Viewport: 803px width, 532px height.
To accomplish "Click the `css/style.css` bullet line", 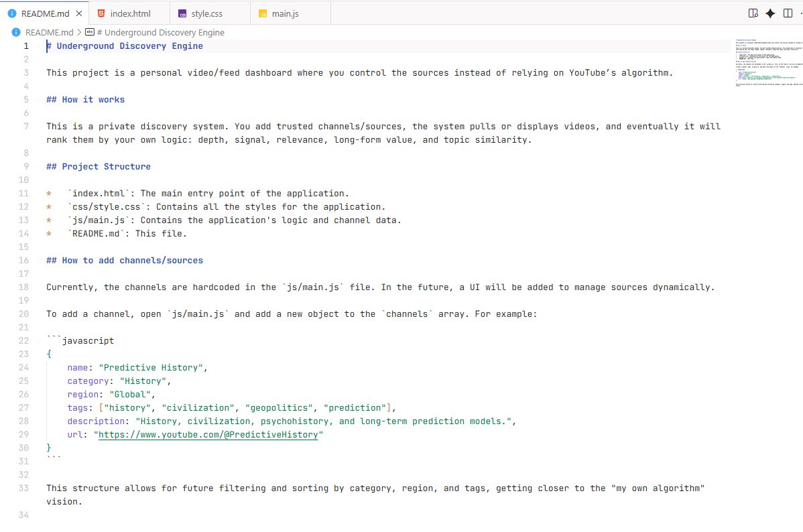I will coord(216,207).
